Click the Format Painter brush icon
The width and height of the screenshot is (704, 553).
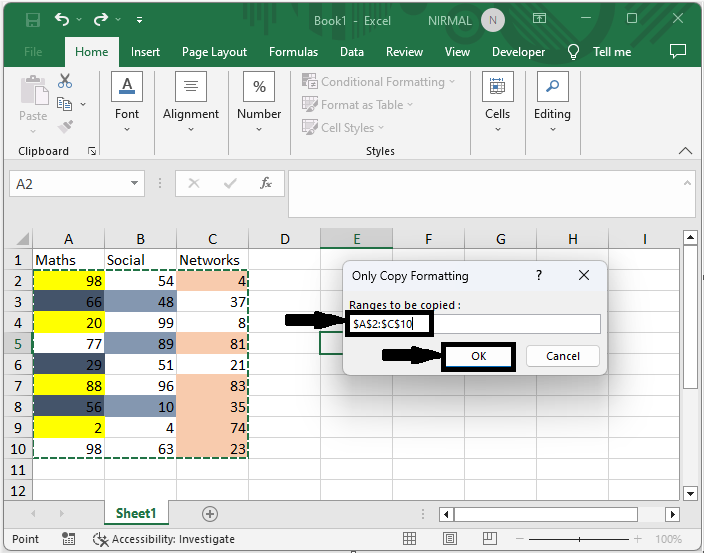65,127
